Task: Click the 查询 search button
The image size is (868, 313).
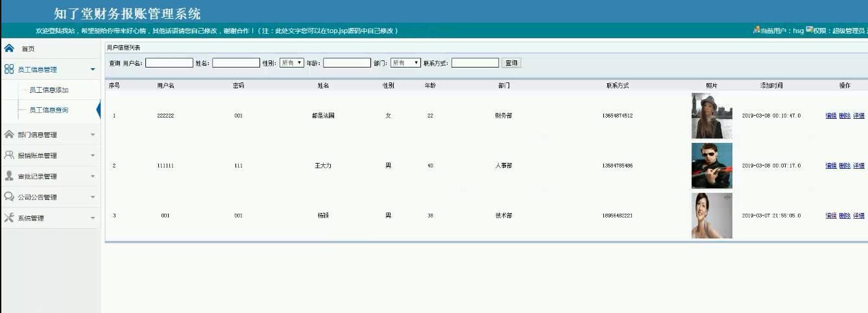Action: pyautogui.click(x=511, y=63)
